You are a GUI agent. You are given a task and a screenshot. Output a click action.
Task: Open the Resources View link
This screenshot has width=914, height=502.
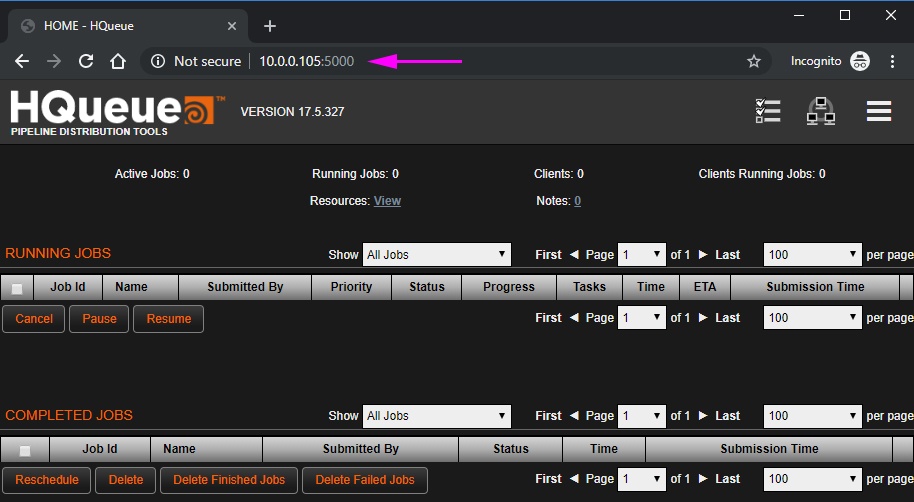tap(387, 201)
